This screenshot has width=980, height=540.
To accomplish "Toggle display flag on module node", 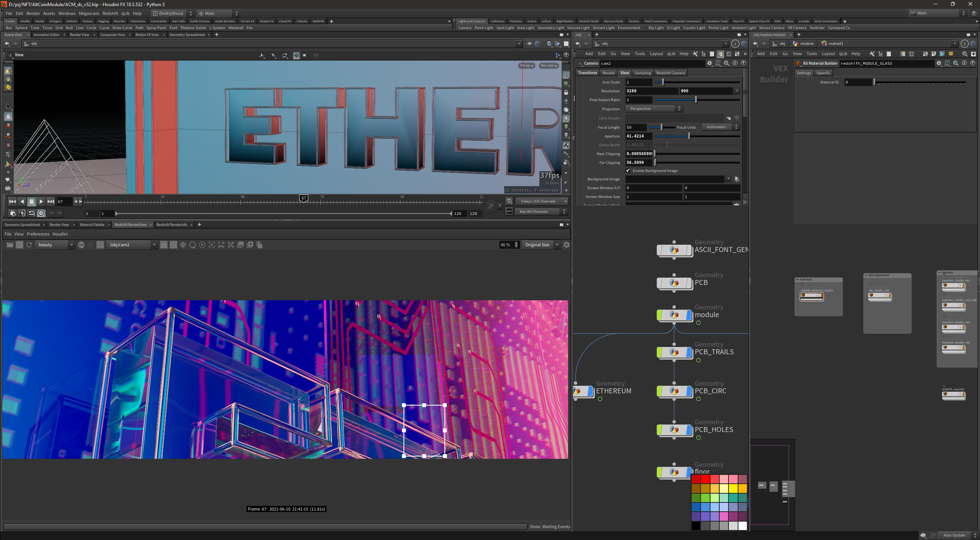I will point(689,315).
